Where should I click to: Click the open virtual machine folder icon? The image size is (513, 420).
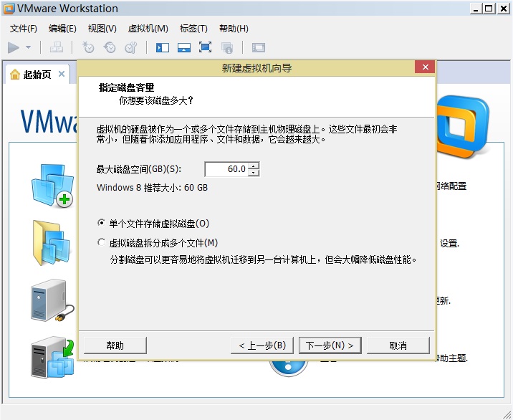coord(52,242)
